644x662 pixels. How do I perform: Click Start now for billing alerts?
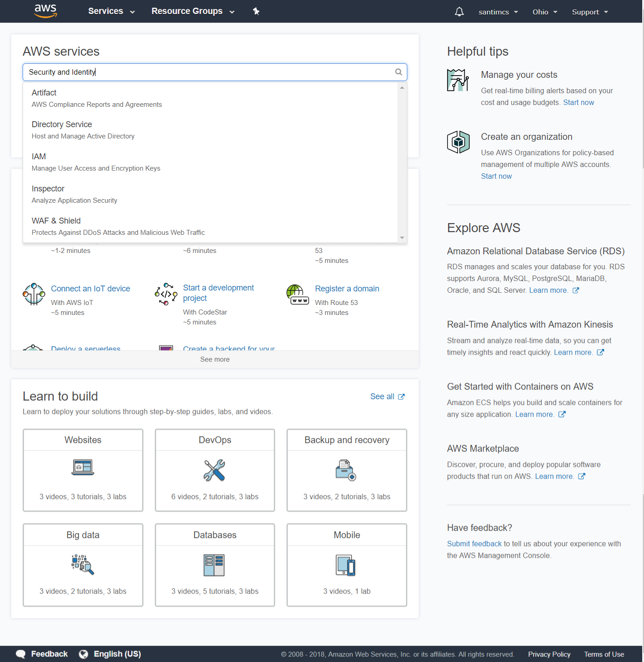(578, 103)
